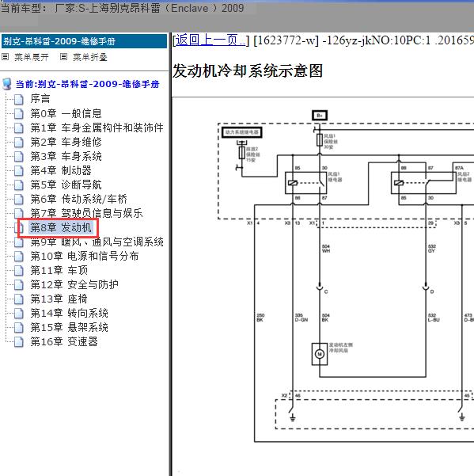
Task: Expand all menus with 菜单展开
Action: pos(31,57)
